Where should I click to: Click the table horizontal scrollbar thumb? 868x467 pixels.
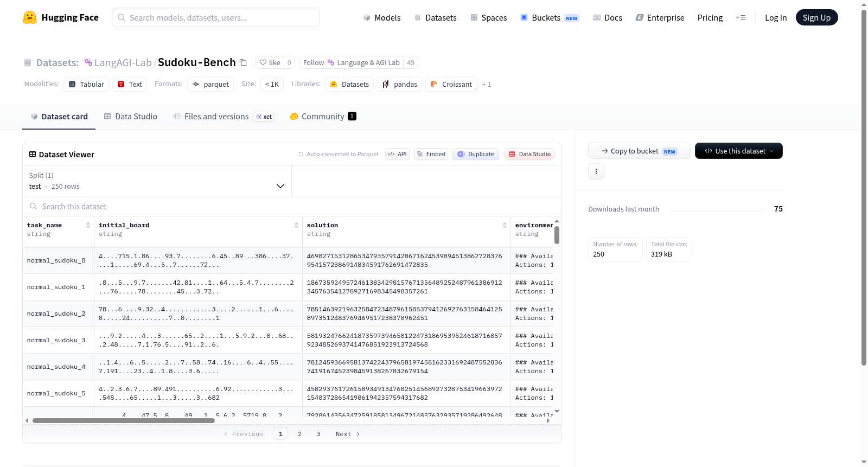[124, 420]
